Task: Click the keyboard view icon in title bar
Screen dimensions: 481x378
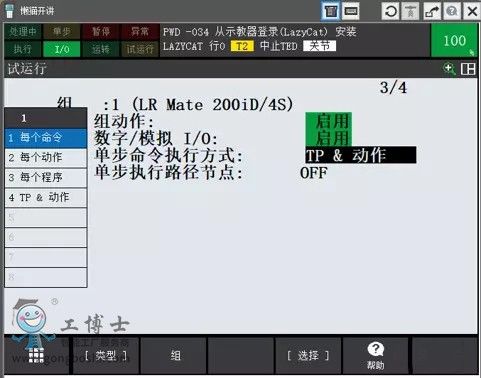Action: [351, 11]
